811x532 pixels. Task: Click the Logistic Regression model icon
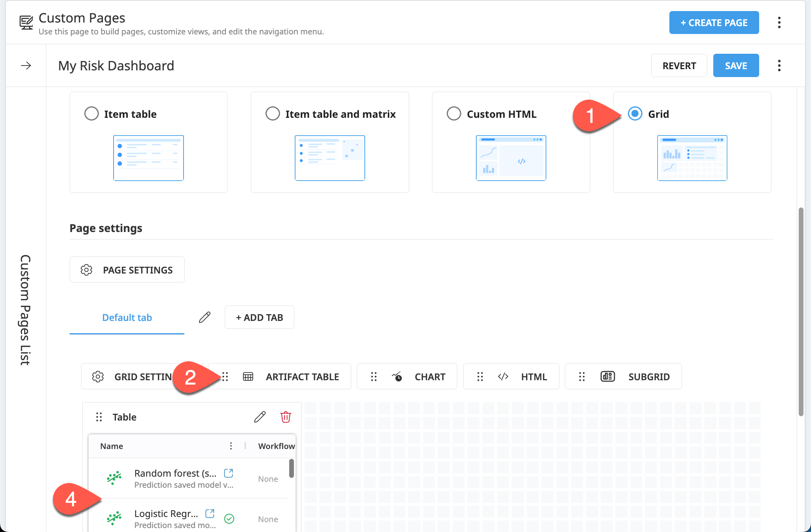114,518
